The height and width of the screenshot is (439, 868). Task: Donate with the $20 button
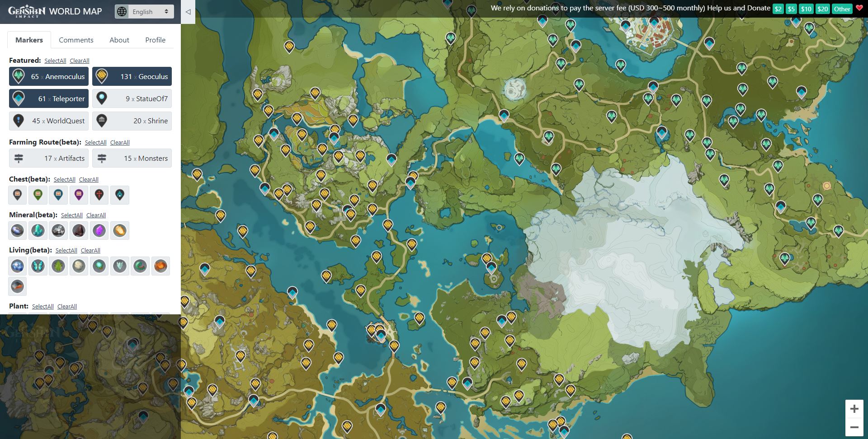pos(822,9)
